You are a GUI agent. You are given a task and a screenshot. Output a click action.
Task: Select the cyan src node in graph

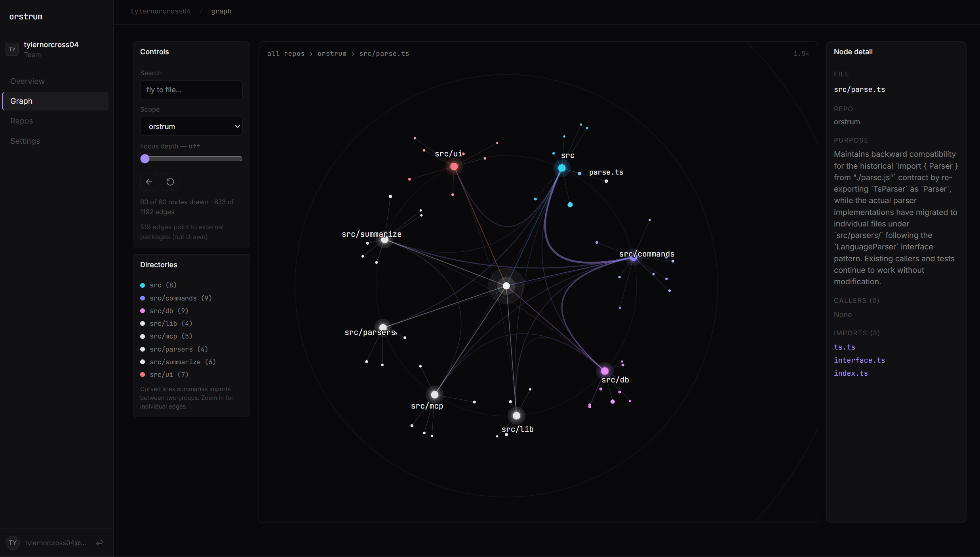pos(562,168)
